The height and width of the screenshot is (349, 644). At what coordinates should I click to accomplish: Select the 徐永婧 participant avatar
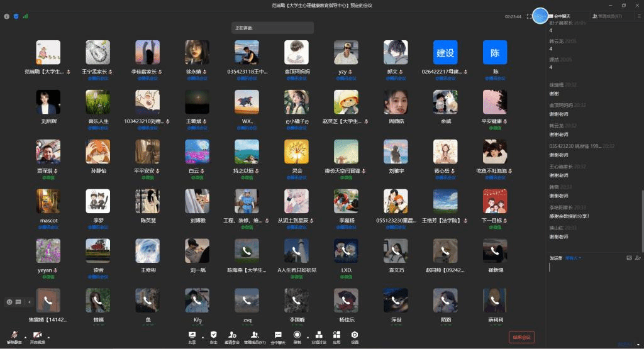pyautogui.click(x=197, y=52)
